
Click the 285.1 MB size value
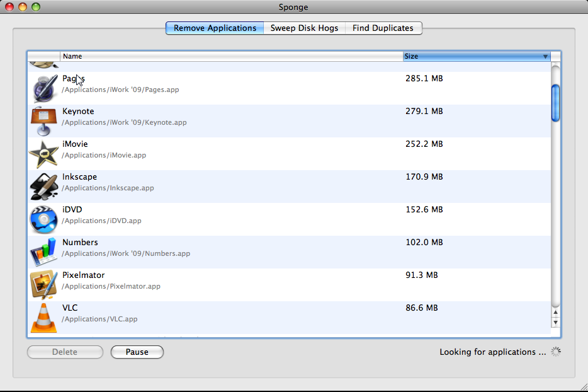[424, 79]
